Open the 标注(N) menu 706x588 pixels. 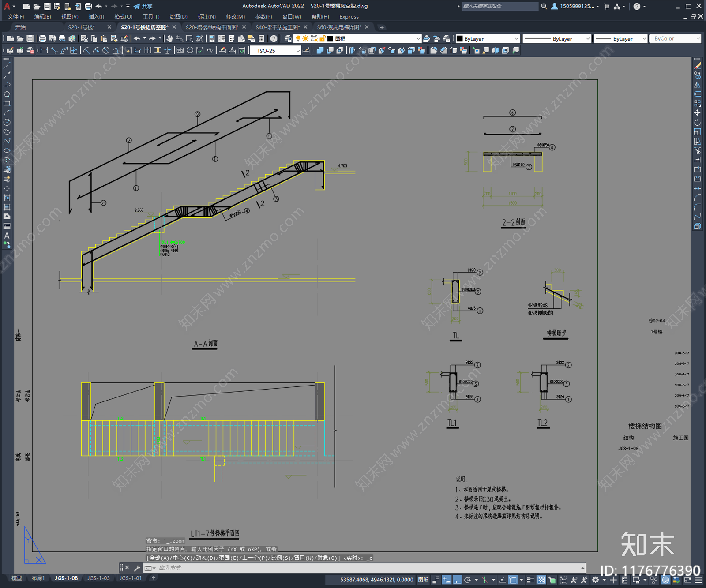click(207, 17)
